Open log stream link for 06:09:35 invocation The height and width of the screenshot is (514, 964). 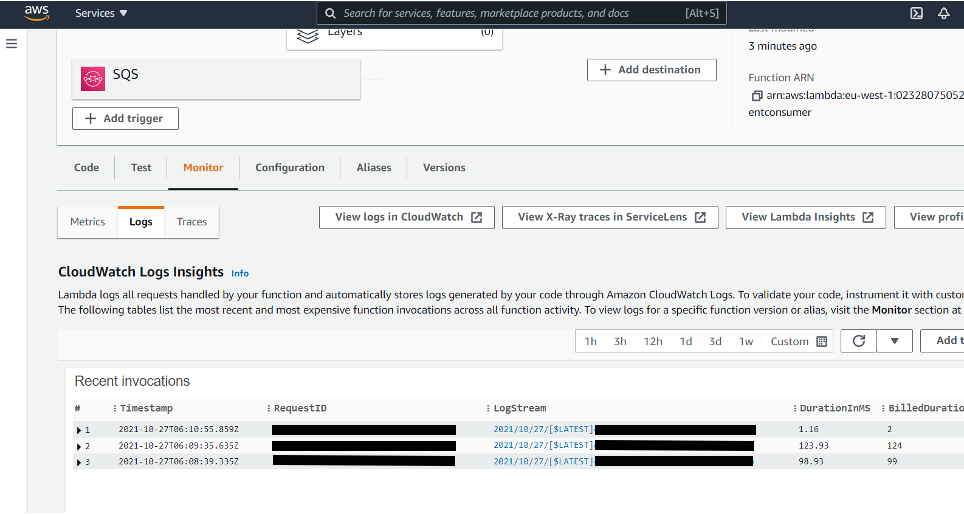pyautogui.click(x=543, y=445)
